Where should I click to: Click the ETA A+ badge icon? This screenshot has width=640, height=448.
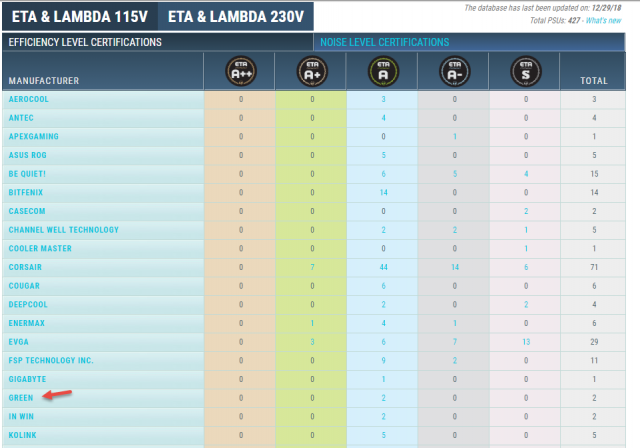[x=312, y=69]
